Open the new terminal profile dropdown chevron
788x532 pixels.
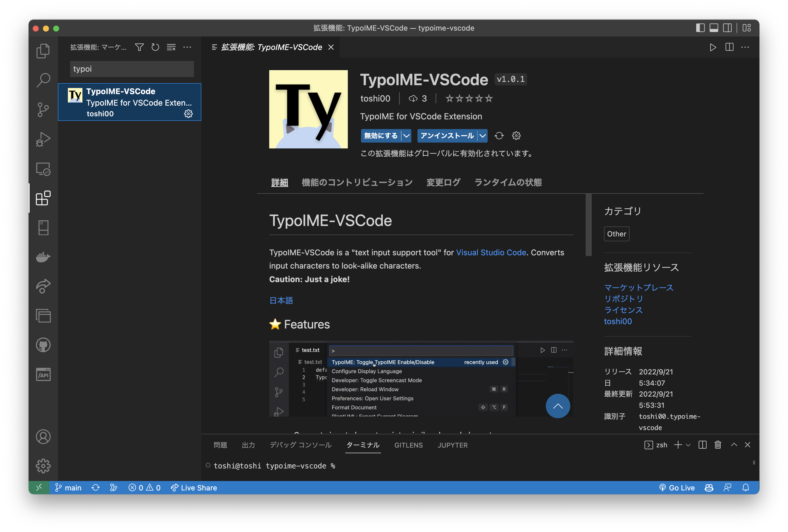point(688,445)
